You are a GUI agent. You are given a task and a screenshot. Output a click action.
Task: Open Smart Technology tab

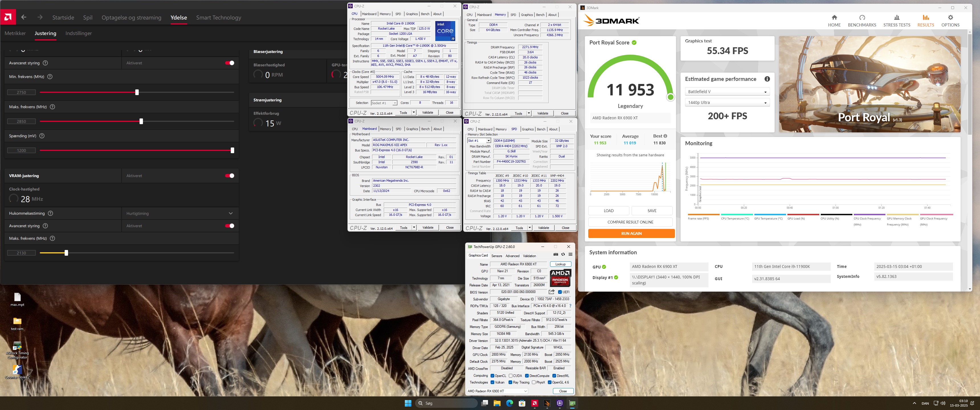219,17
